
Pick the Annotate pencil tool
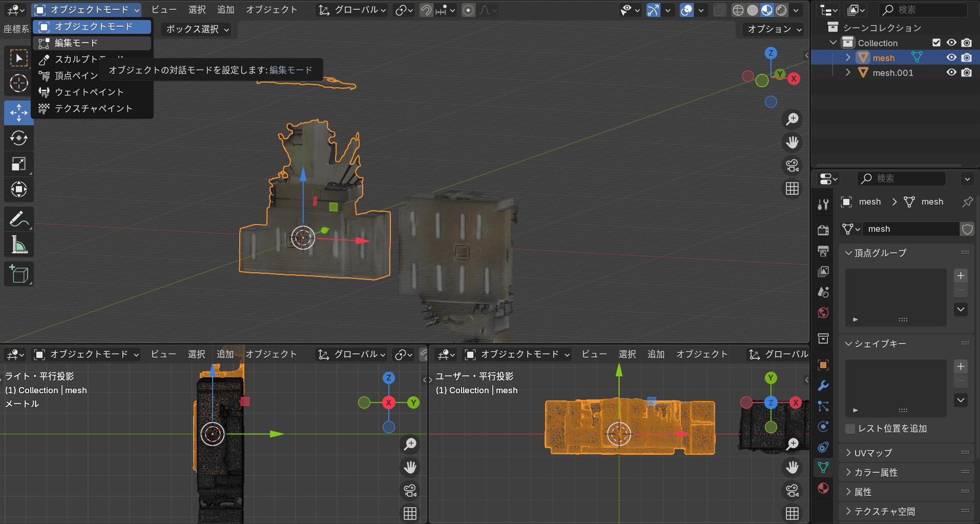click(x=19, y=219)
